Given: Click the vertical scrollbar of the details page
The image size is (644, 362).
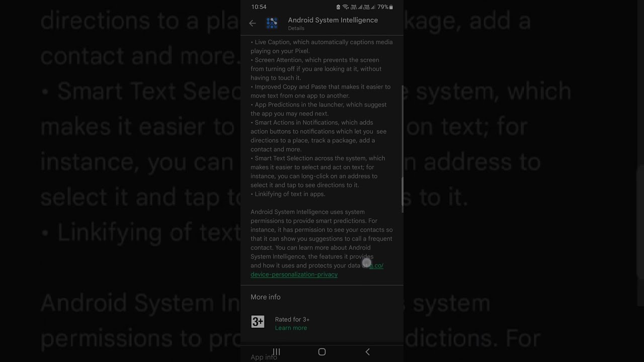Looking at the screenshot, I should pos(402,148).
